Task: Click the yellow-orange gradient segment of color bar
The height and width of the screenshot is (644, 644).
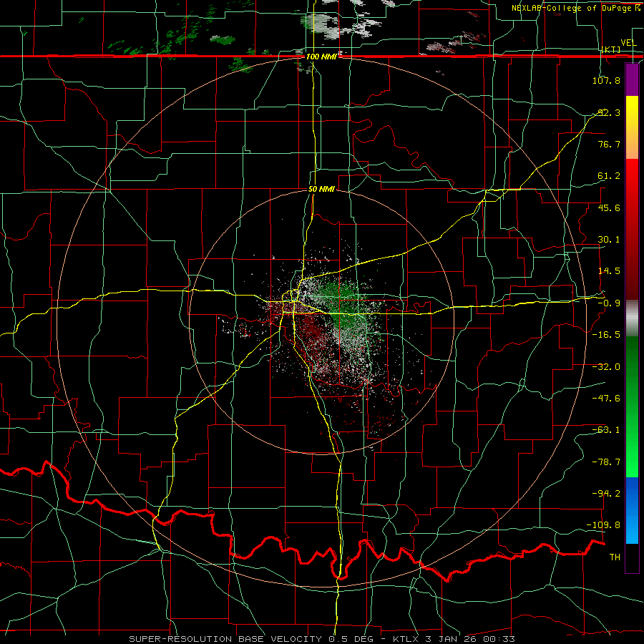Action: tap(632, 127)
